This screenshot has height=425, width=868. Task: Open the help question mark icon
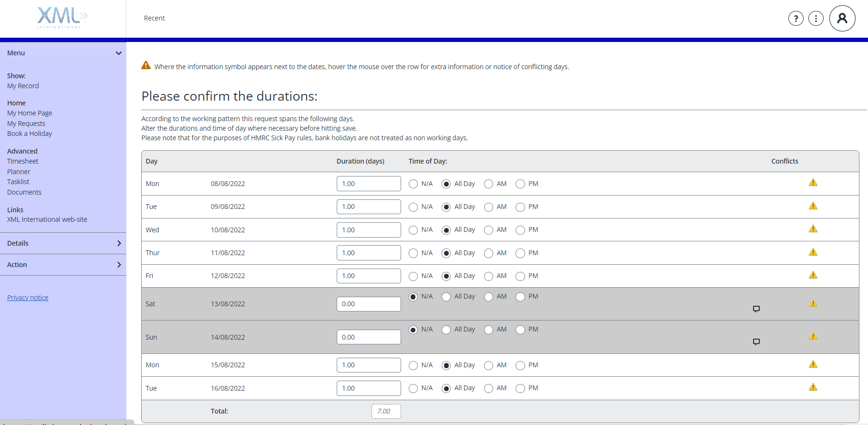pyautogui.click(x=796, y=19)
